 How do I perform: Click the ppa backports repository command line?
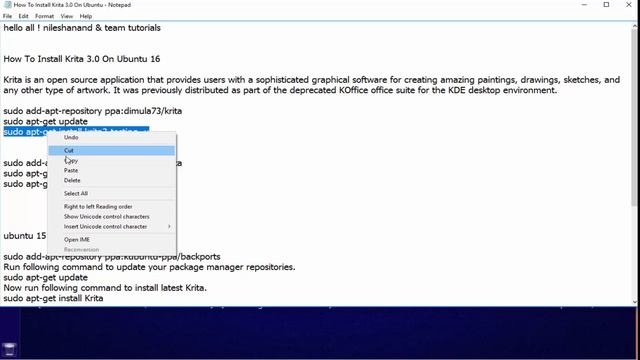tap(112, 257)
